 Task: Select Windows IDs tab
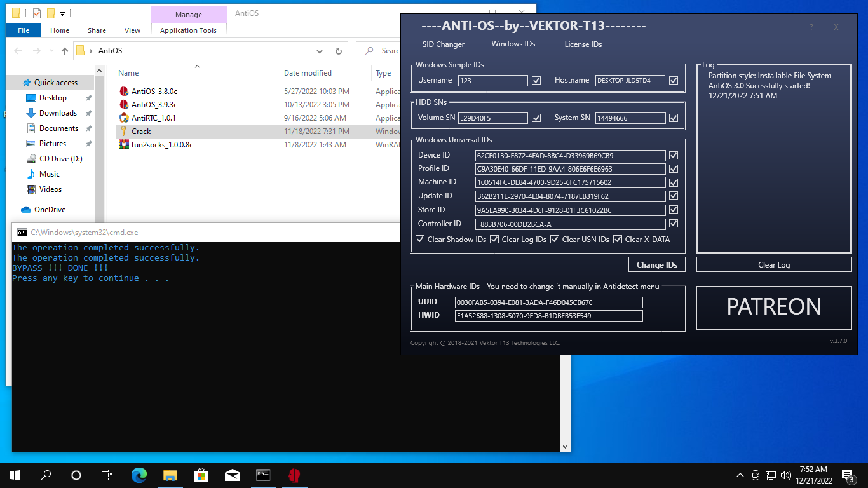[x=513, y=44]
